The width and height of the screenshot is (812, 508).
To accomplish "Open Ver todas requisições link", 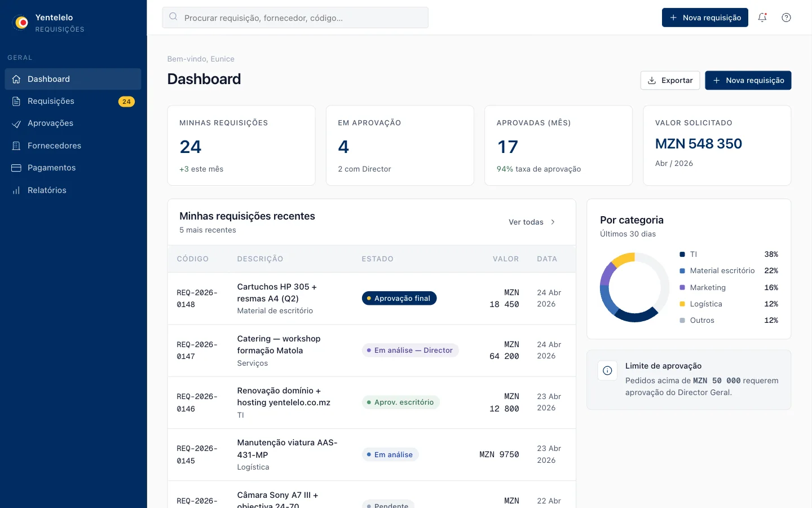I will 532,222.
